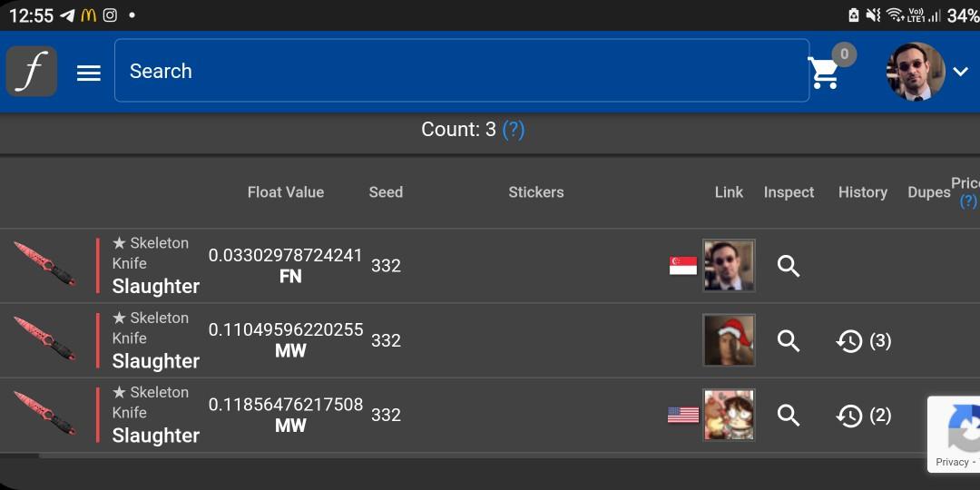Open Singapore owner's avatar link
Viewport: 980px width, 490px height.
(x=729, y=266)
